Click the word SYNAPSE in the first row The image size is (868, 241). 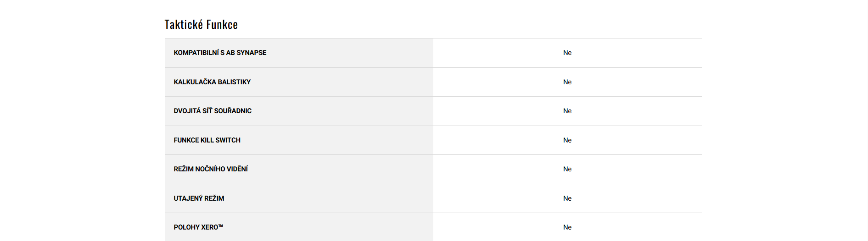(252, 53)
